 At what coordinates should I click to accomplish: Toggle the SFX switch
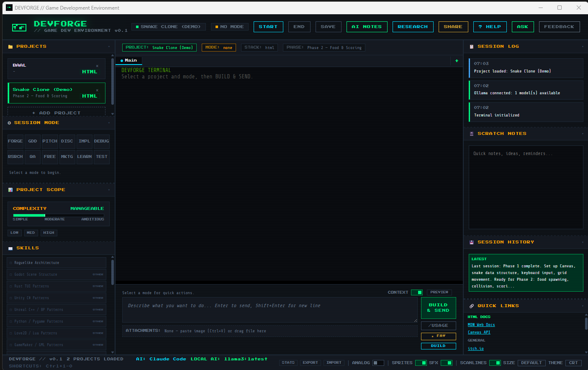[447, 363]
